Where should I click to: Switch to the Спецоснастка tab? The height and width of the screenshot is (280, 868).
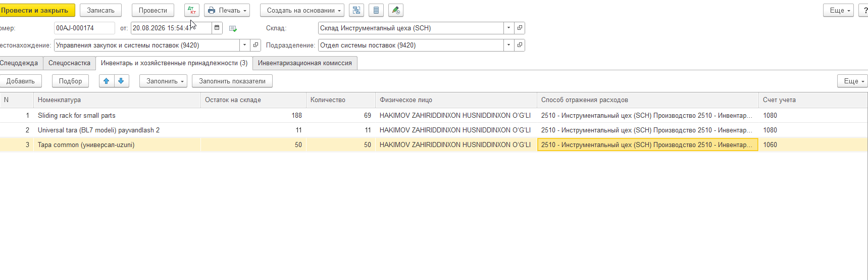[x=70, y=63]
